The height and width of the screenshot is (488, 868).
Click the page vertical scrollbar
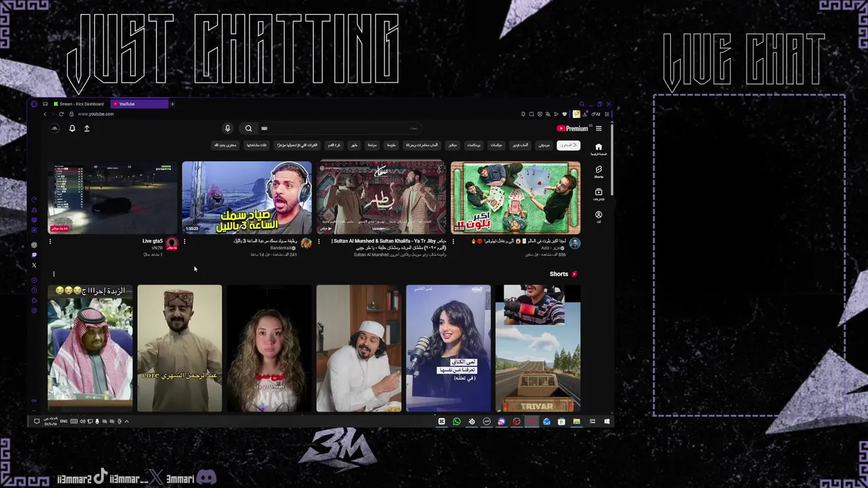[x=612, y=159]
